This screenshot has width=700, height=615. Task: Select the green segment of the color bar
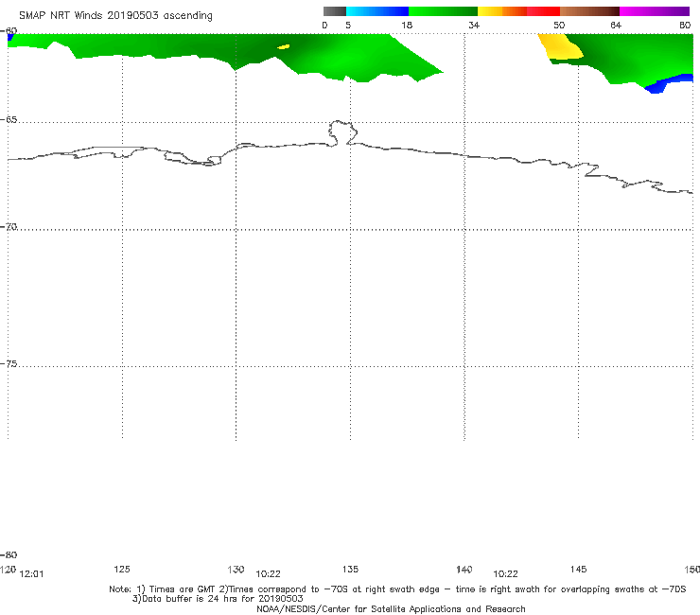click(x=443, y=11)
